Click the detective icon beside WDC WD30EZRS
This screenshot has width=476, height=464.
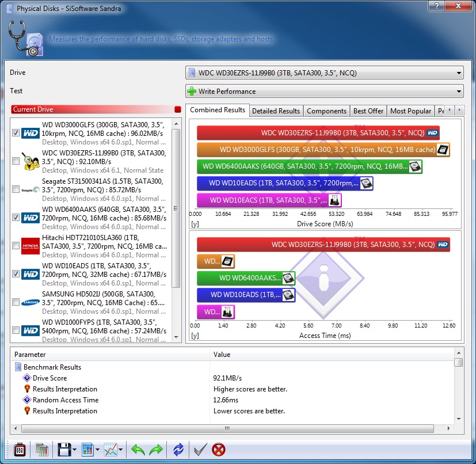tap(31, 161)
